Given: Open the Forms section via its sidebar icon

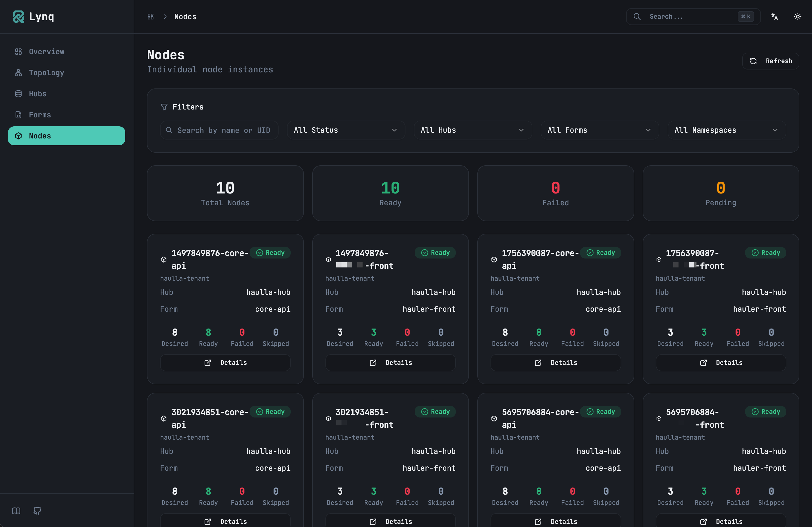Looking at the screenshot, I should [18, 115].
